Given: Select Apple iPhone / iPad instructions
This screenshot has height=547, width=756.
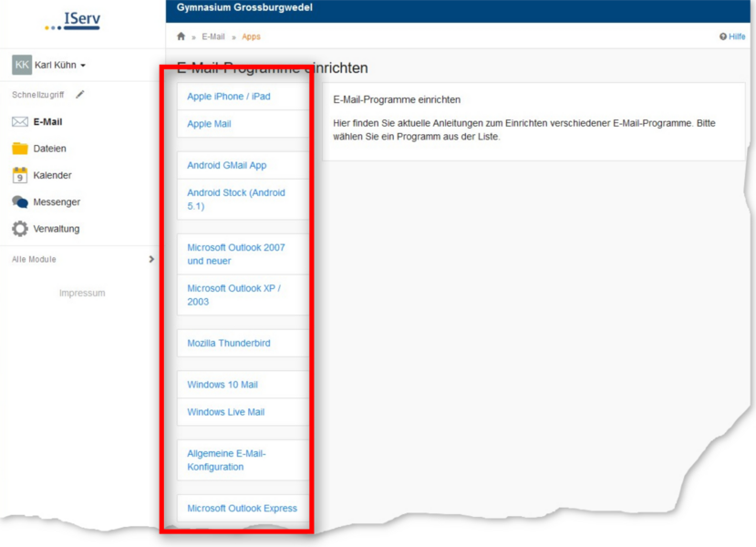Looking at the screenshot, I should [229, 97].
